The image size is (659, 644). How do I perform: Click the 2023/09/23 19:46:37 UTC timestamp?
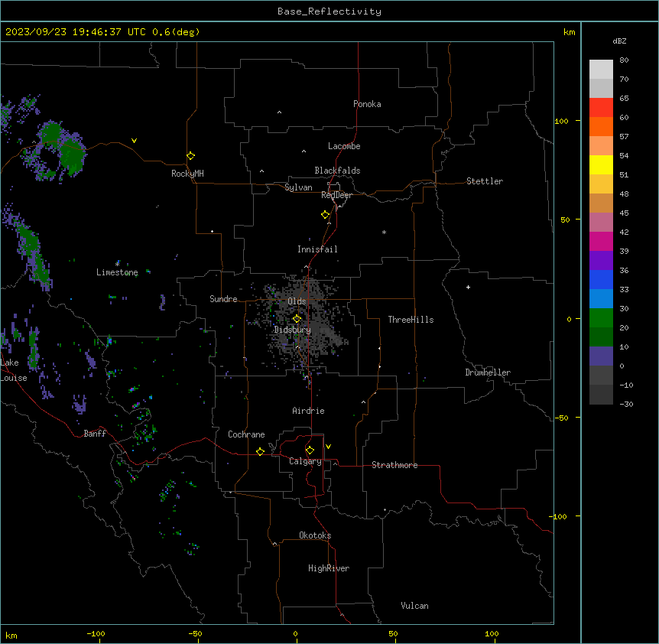pos(76,32)
